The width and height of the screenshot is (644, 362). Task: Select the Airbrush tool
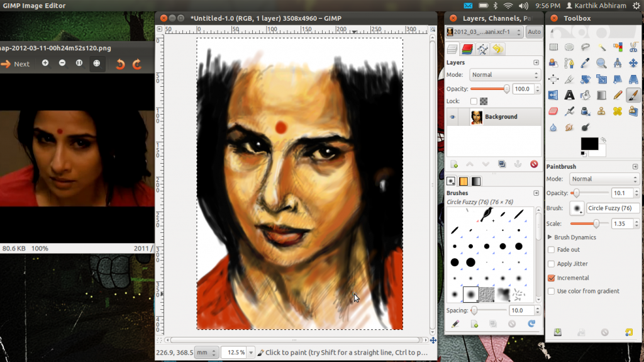point(569,111)
